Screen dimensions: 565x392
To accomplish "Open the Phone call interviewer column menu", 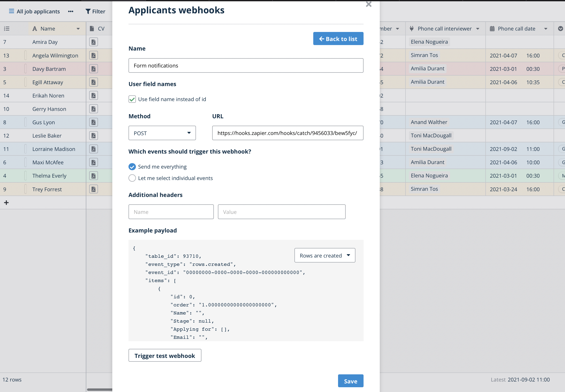I will click(x=478, y=29).
